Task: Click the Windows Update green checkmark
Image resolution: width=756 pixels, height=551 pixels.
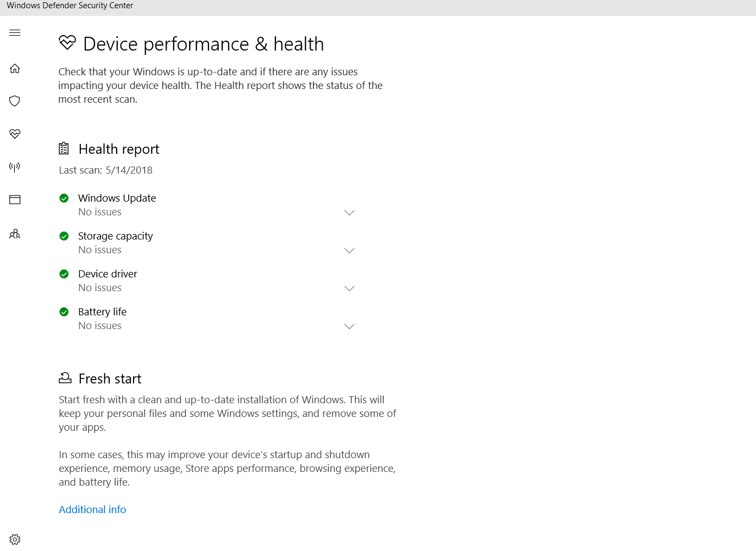Action: pyautogui.click(x=64, y=198)
